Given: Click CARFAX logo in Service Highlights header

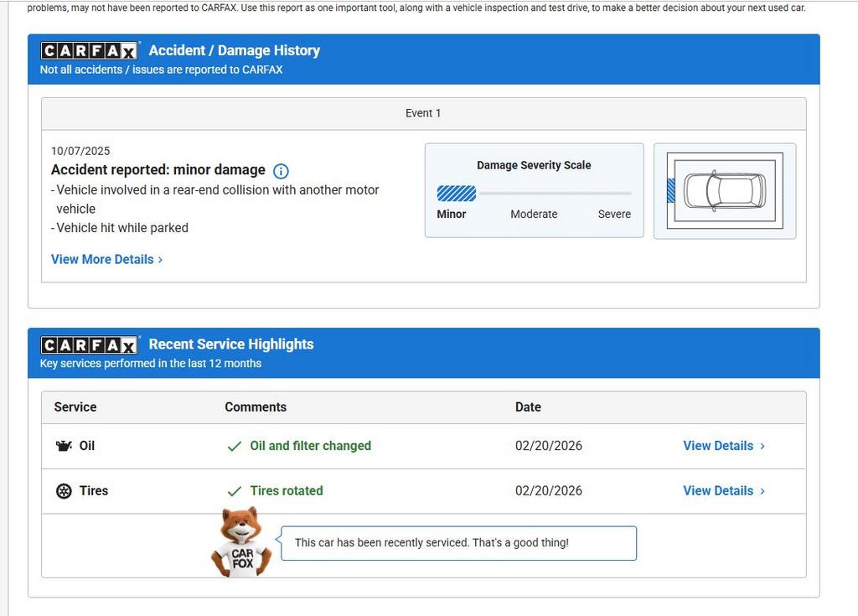Looking at the screenshot, I should [x=89, y=344].
